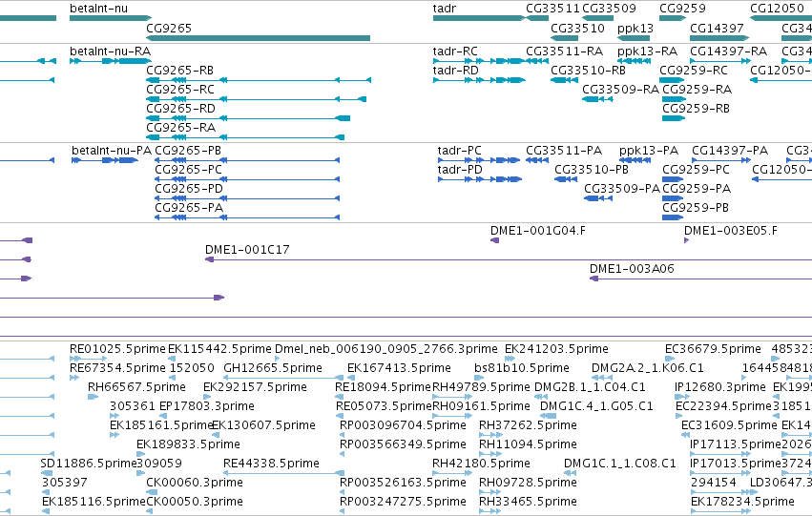Select transcript CG9265-RB
The height and width of the screenshot is (516, 812).
click(259, 80)
